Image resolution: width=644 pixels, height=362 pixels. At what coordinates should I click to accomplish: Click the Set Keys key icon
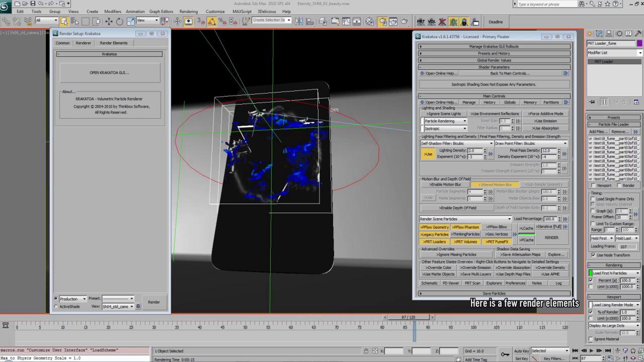(x=505, y=354)
